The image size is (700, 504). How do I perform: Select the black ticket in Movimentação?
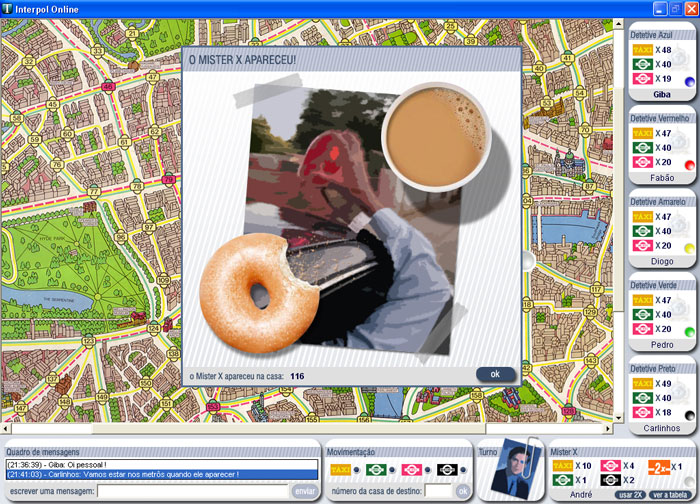click(x=446, y=469)
